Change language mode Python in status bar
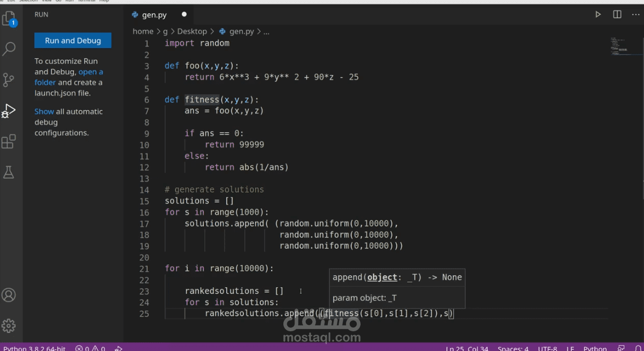The image size is (644, 351). coord(595,348)
